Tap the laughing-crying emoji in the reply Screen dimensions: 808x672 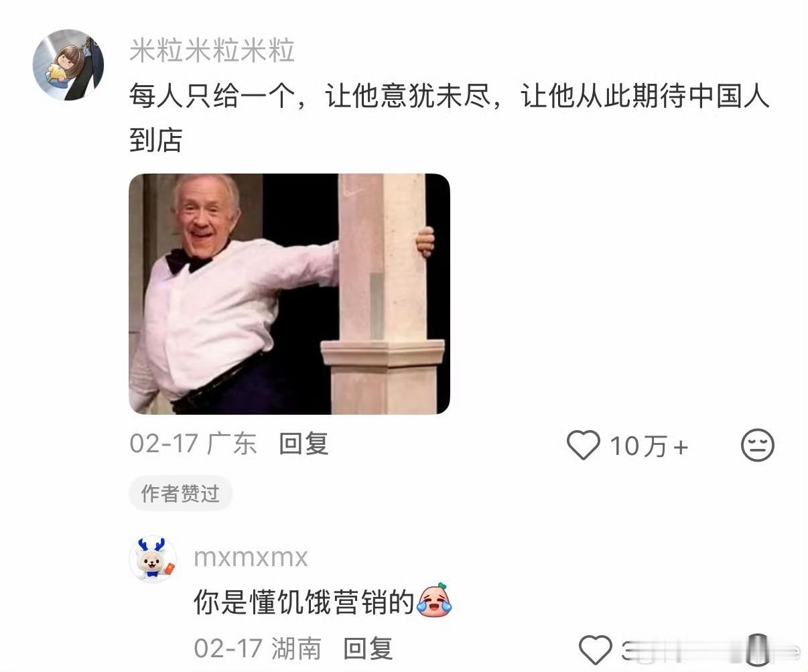pyautogui.click(x=435, y=600)
